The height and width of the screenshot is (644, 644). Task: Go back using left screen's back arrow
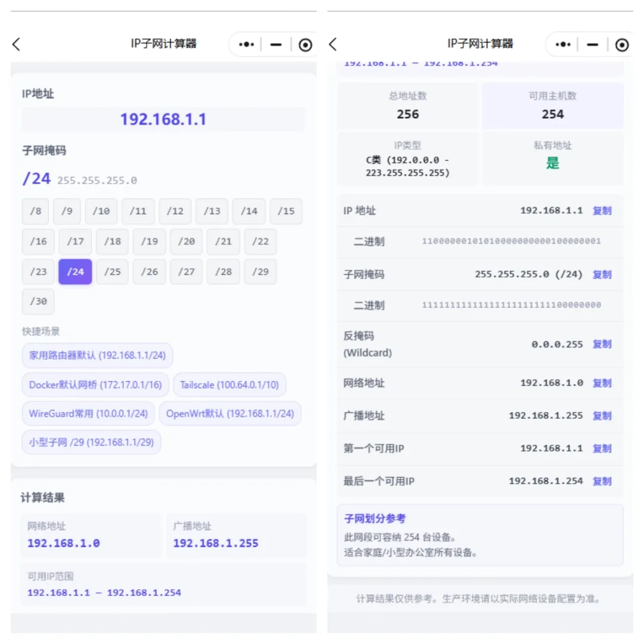pyautogui.click(x=17, y=44)
